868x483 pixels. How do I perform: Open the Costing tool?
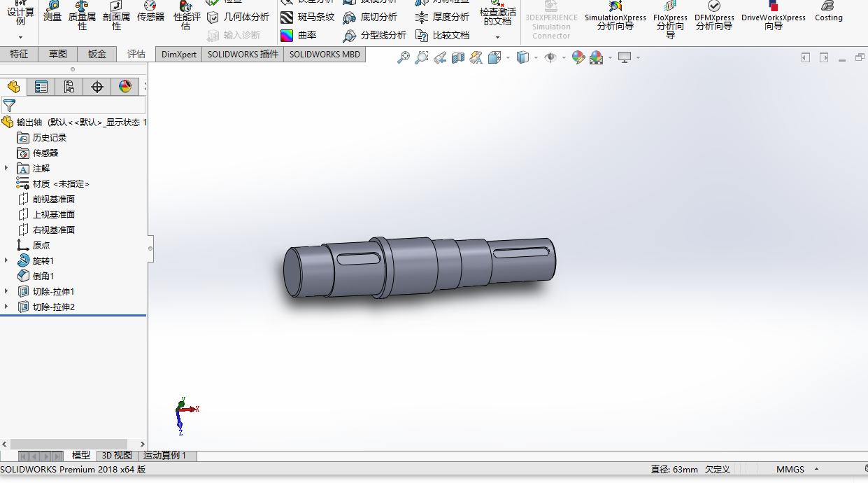click(x=828, y=12)
